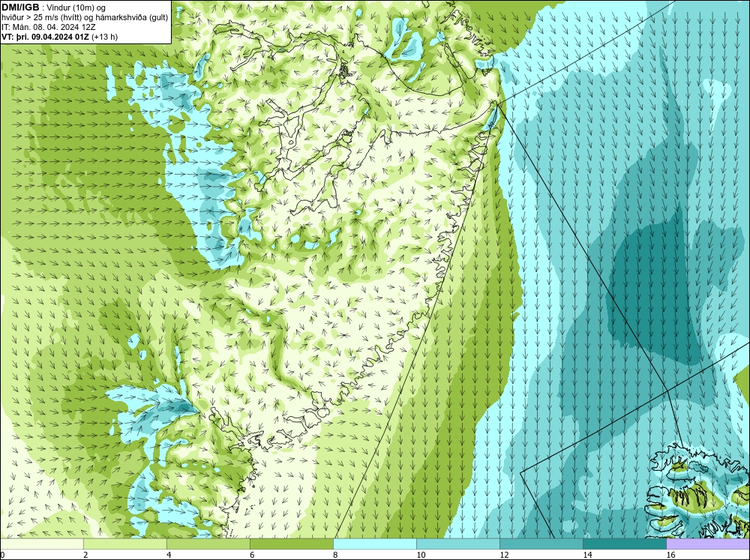Click the purple legend swatch above 16
The height and width of the screenshot is (560, 750).
point(708,544)
